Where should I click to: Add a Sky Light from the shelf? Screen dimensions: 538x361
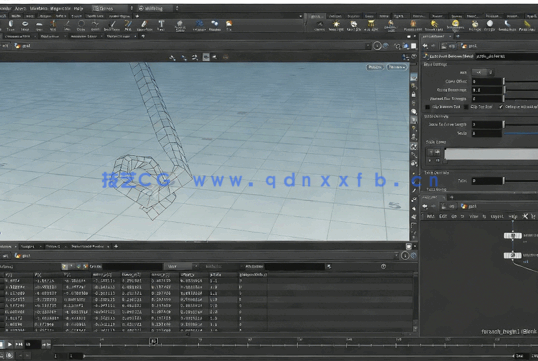[475, 25]
